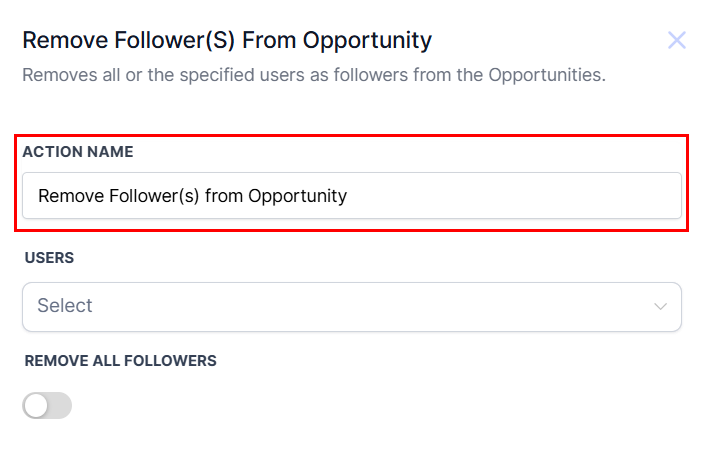Screen dimensions: 712x450
Task: Click the dialog title heading
Action: pyautogui.click(x=227, y=40)
